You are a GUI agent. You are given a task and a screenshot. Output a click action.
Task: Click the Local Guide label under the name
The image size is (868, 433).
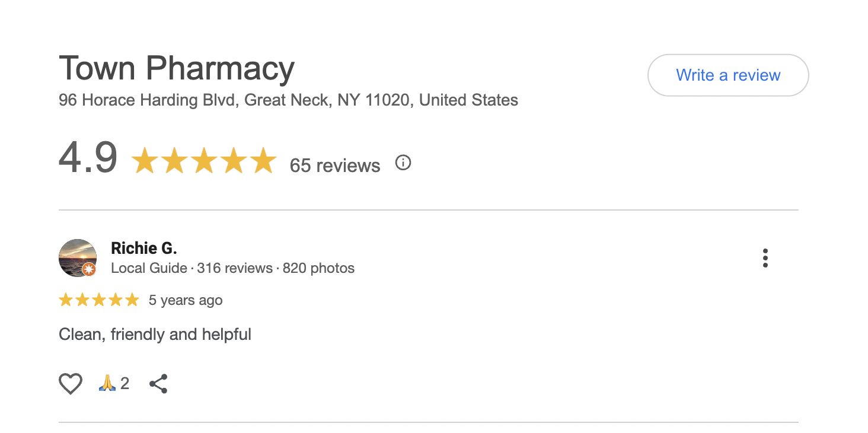pos(149,268)
